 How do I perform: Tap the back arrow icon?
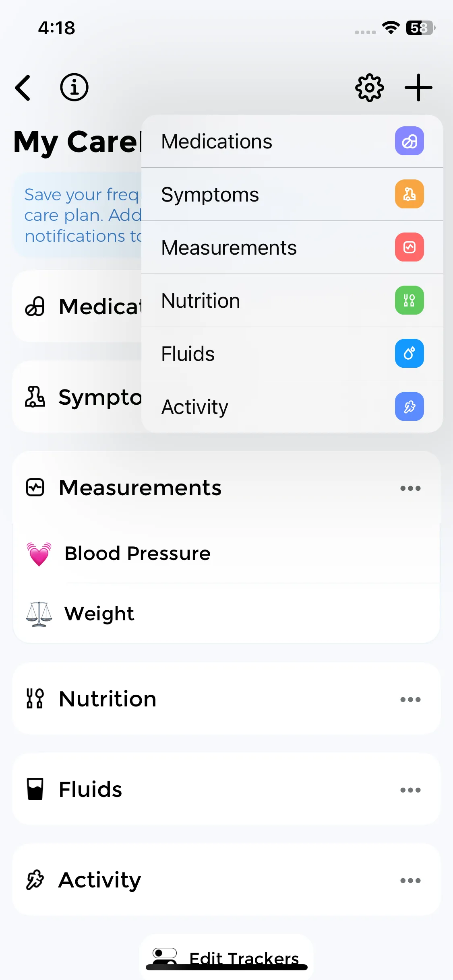pos(23,88)
